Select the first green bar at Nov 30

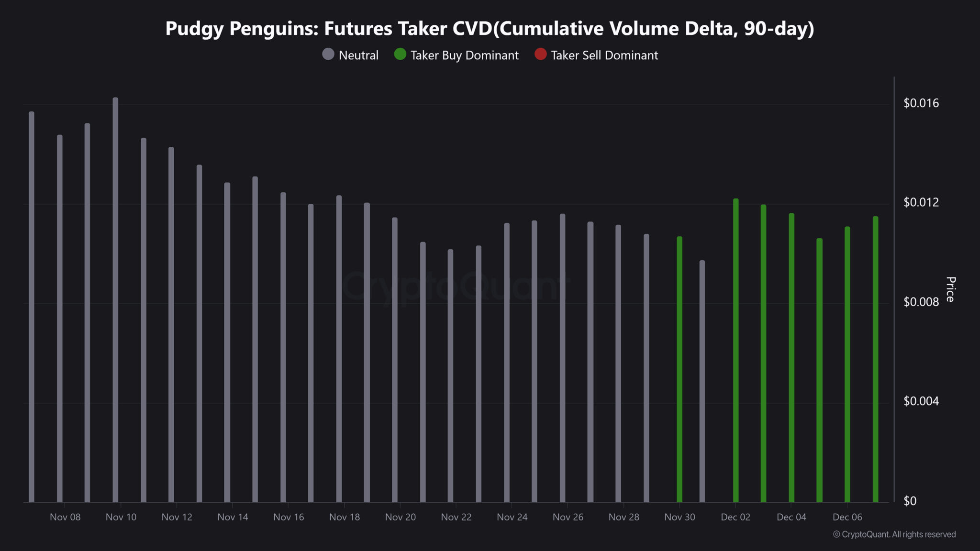pos(679,368)
